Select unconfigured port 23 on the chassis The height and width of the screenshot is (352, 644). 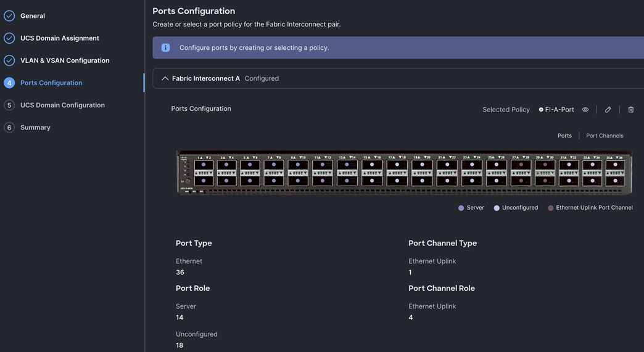[x=472, y=165]
